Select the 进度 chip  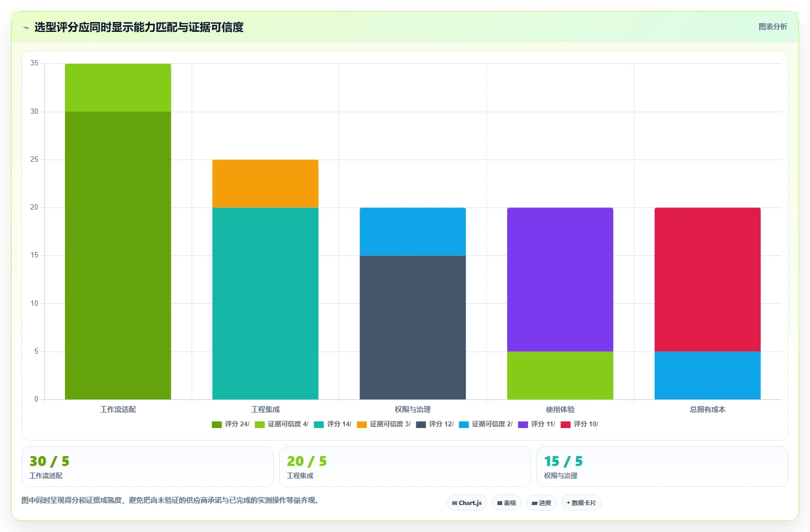click(x=541, y=503)
